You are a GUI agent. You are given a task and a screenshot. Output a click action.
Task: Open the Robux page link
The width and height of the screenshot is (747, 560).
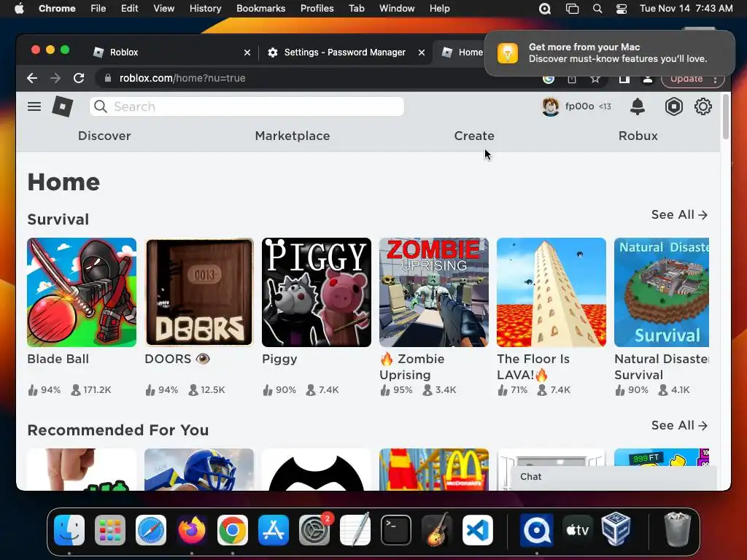(x=638, y=136)
